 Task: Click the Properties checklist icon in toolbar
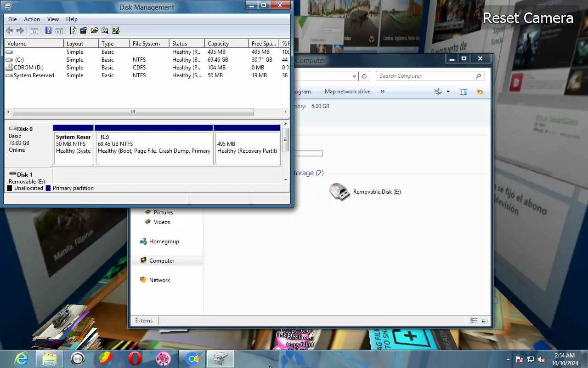(84, 31)
